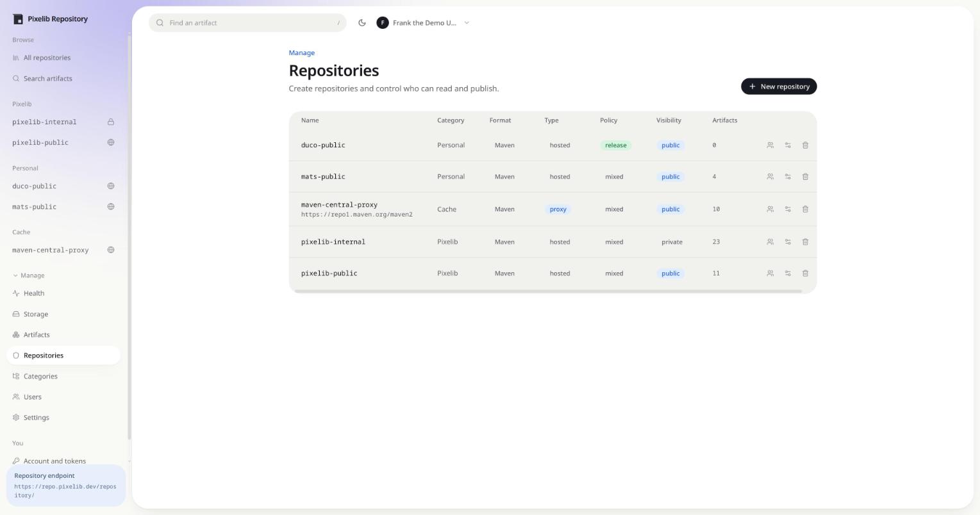Image resolution: width=980 pixels, height=515 pixels.
Task: Delete the maven-central-proxy repository
Action: point(805,209)
